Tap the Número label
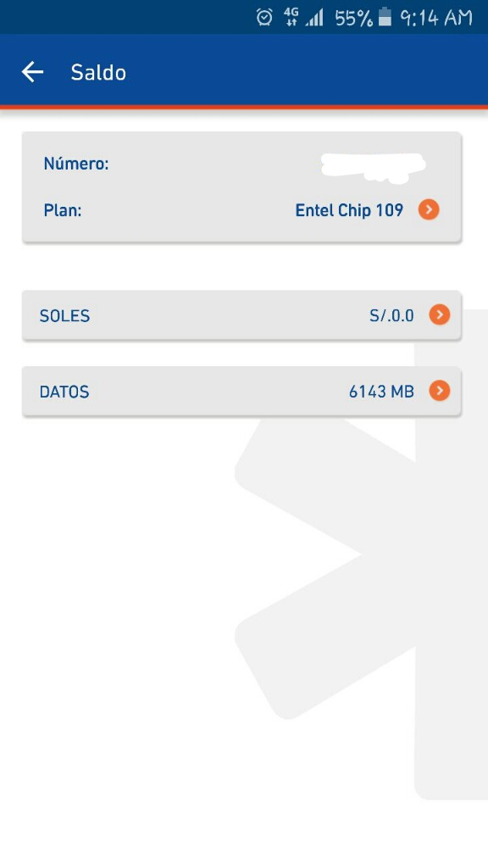Screen dimensions: 488x868 pos(76,164)
